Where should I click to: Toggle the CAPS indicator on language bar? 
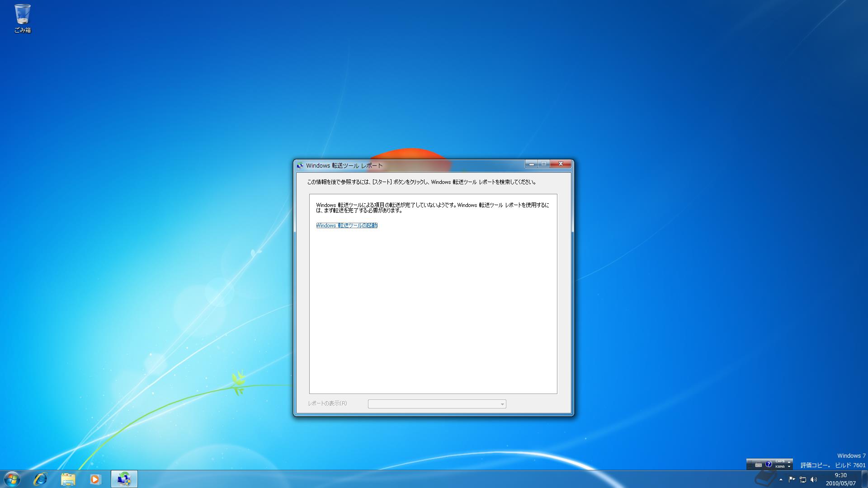click(x=780, y=461)
